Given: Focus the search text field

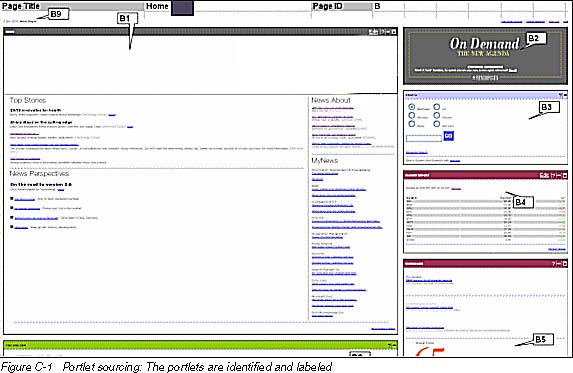Looking at the screenshot, I should click(x=424, y=138).
